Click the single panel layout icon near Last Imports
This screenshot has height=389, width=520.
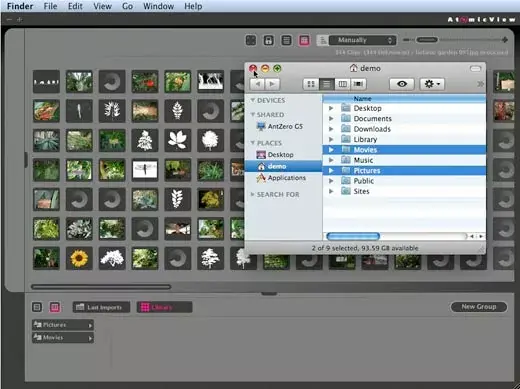click(37, 307)
